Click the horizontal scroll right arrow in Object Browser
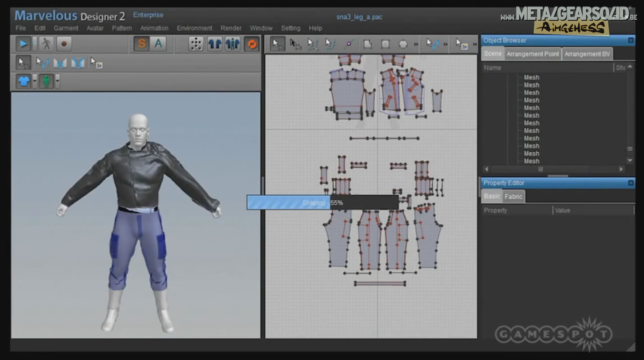 621,169
